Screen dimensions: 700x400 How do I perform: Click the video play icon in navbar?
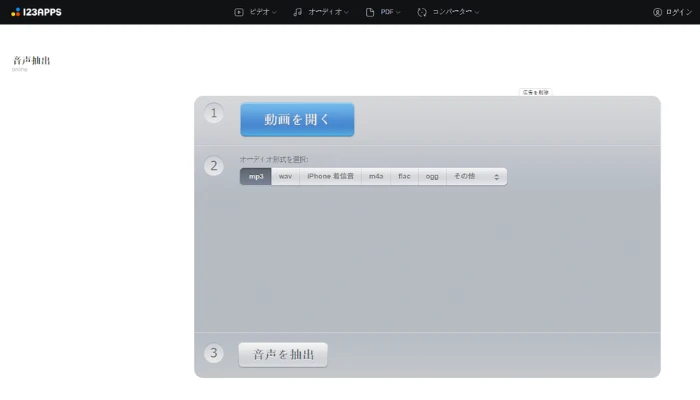239,12
